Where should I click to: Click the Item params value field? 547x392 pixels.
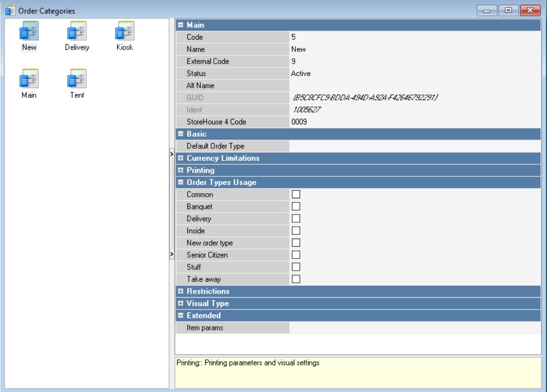click(x=415, y=328)
